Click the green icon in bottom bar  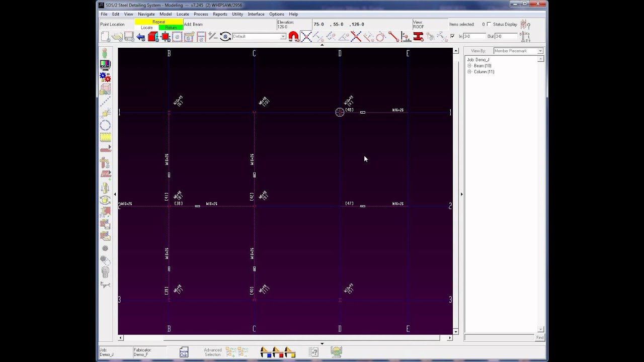point(337,352)
